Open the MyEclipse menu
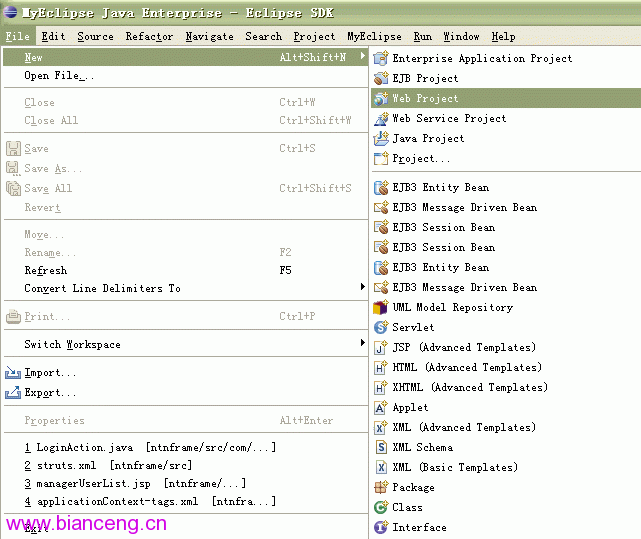Screen dimensions: 641x539 tap(374, 36)
